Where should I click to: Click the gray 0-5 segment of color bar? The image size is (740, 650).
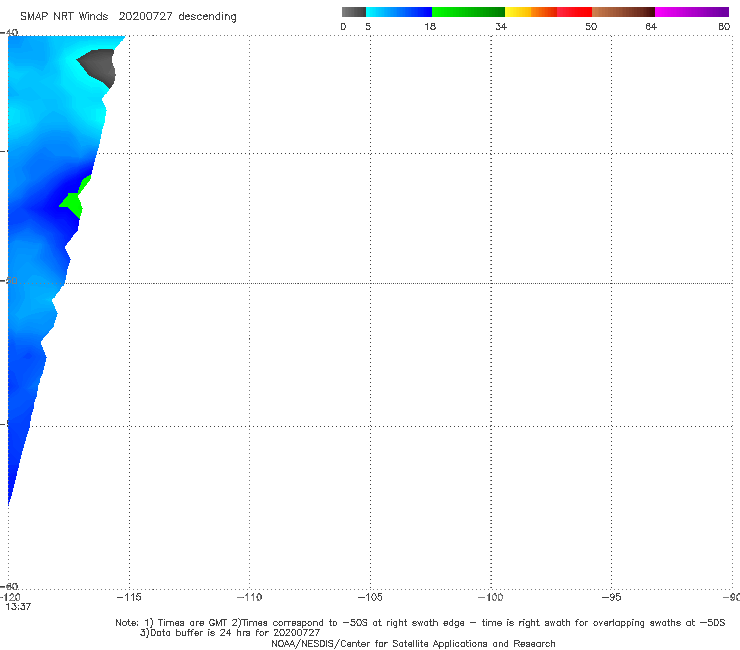coord(354,12)
